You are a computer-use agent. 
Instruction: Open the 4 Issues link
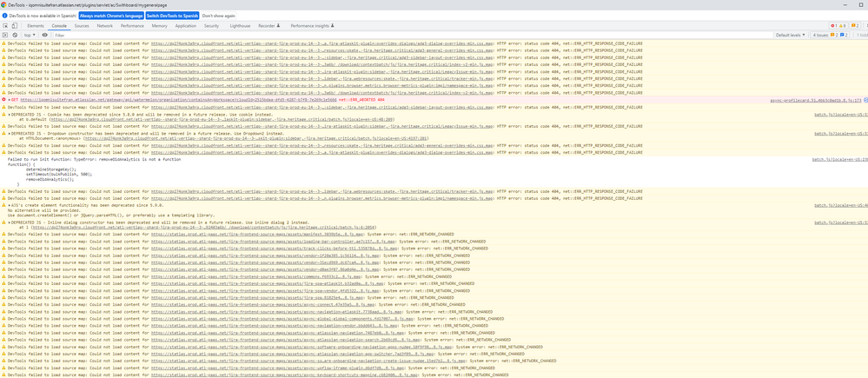tap(830, 35)
